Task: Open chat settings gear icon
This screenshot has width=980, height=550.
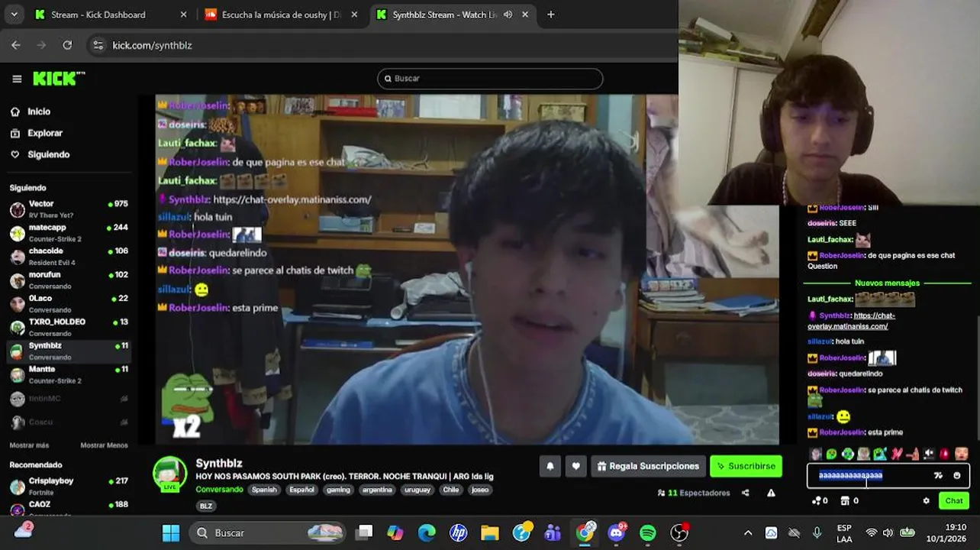Action: (926, 501)
